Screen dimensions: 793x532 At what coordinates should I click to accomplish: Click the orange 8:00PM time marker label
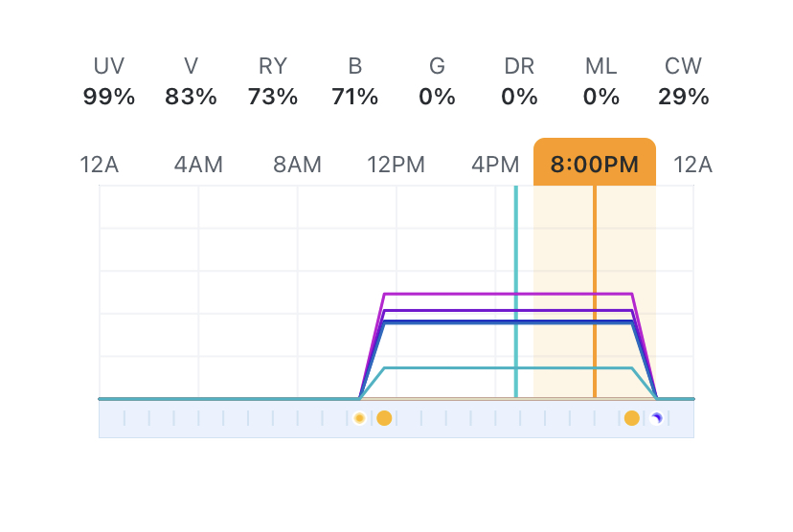click(594, 164)
